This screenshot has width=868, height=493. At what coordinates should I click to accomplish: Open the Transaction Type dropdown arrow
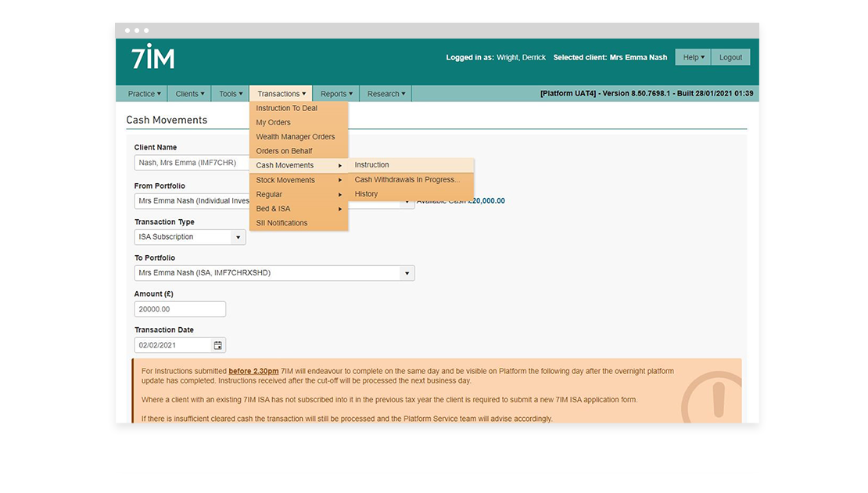click(x=238, y=237)
